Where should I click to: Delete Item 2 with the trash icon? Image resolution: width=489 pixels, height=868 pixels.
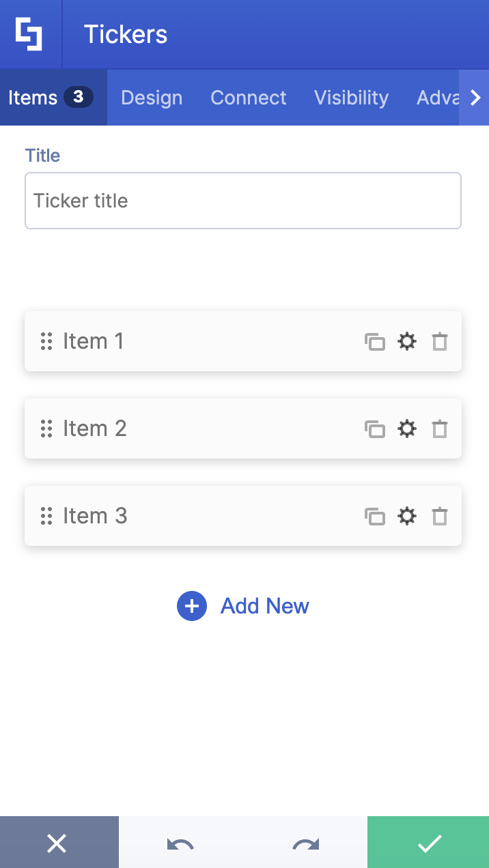click(439, 429)
